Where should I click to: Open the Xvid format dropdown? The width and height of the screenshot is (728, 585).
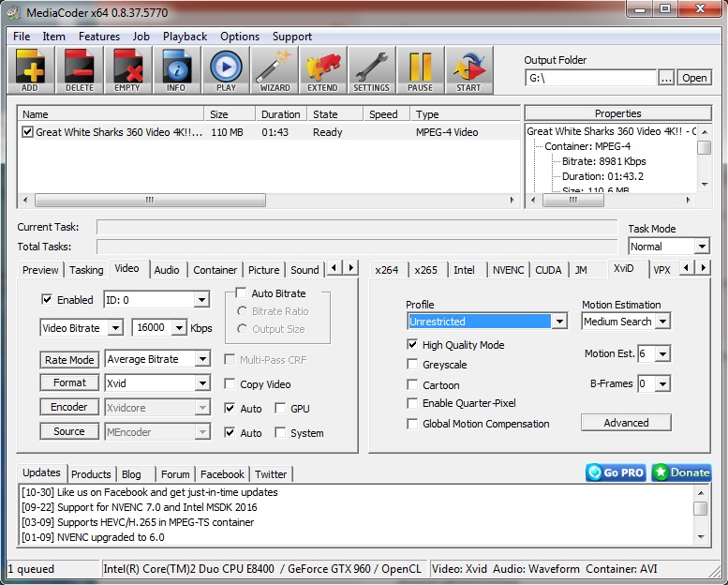(202, 383)
